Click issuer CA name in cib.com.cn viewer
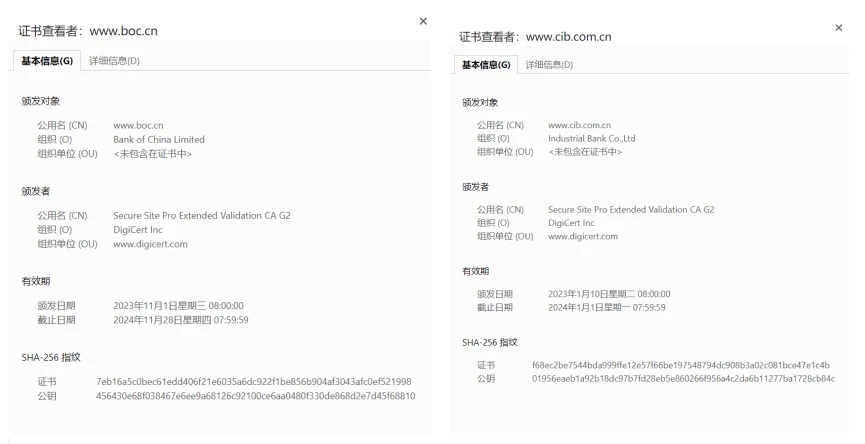Image resolution: width=865 pixels, height=444 pixels. (x=631, y=210)
